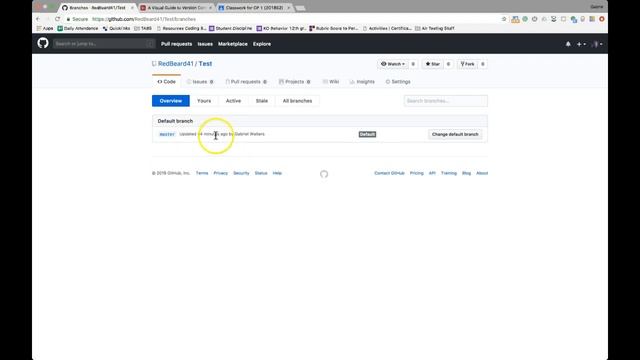640x360 pixels.
Task: Open the Apps bookmarks shortcut
Action: pyautogui.click(x=45, y=28)
